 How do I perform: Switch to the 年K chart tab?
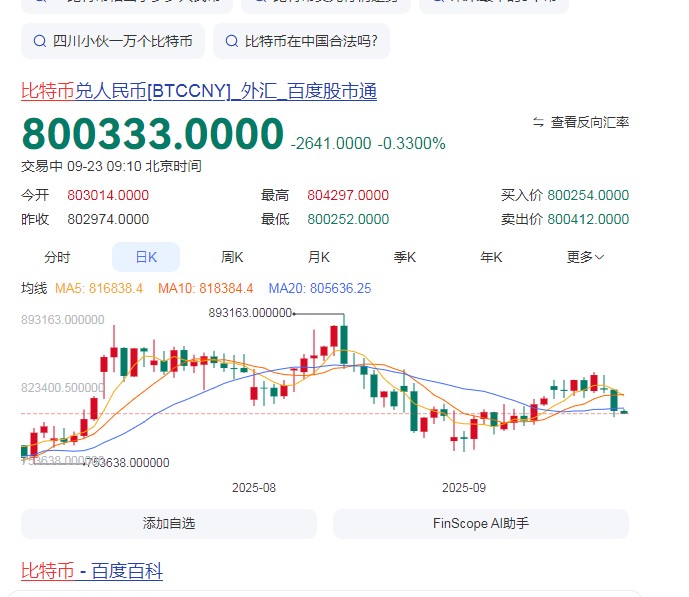click(491, 257)
